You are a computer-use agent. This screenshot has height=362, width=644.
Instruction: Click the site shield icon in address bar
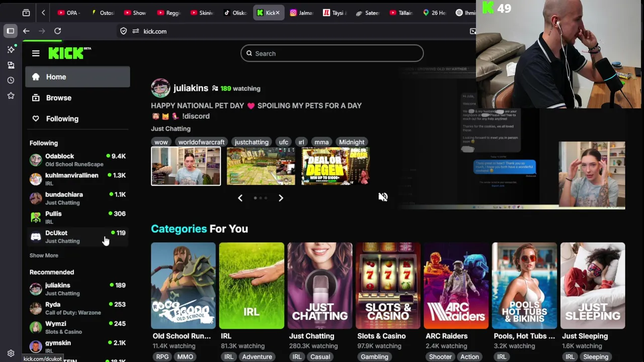[x=123, y=31]
